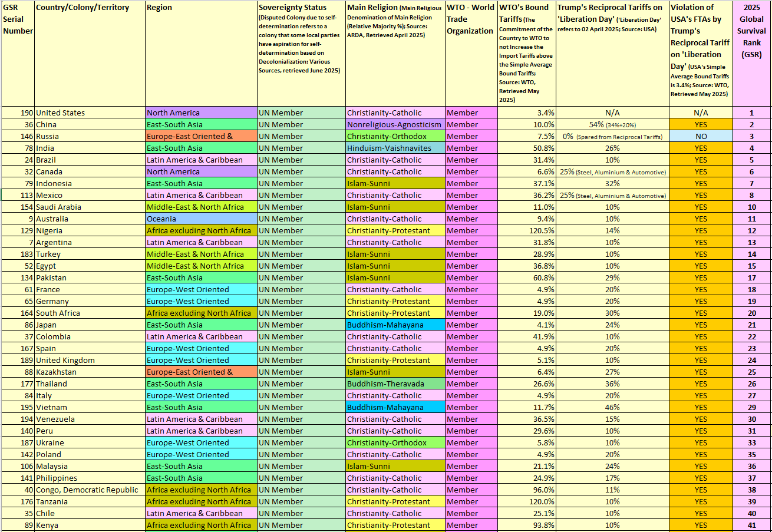Select Canada's '25% (Steel, Aluminium & Automotive)' cell
Viewport: 772px width, 532px height.
click(612, 171)
